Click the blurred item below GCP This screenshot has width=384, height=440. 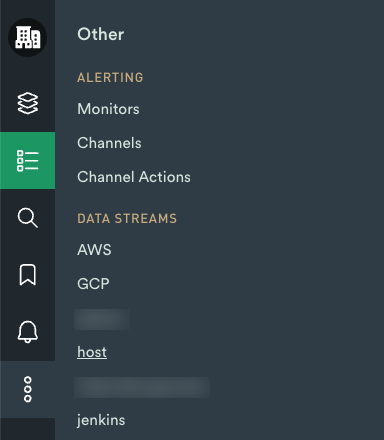click(x=102, y=319)
